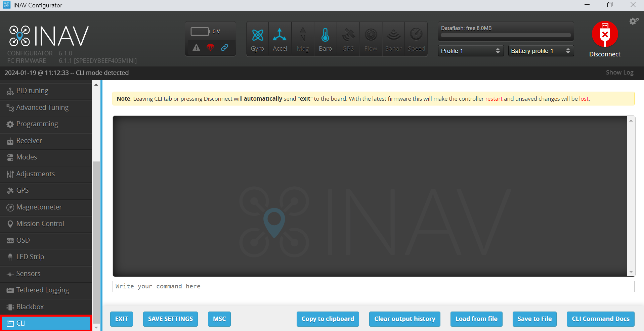Open the Battery profile 1 dropdown

coord(541,51)
